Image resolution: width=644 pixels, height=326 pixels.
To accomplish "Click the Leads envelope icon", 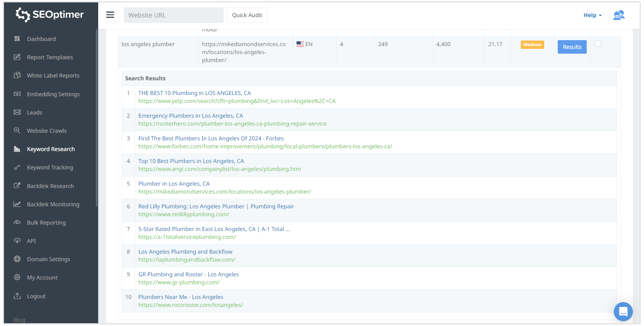I will (x=17, y=112).
